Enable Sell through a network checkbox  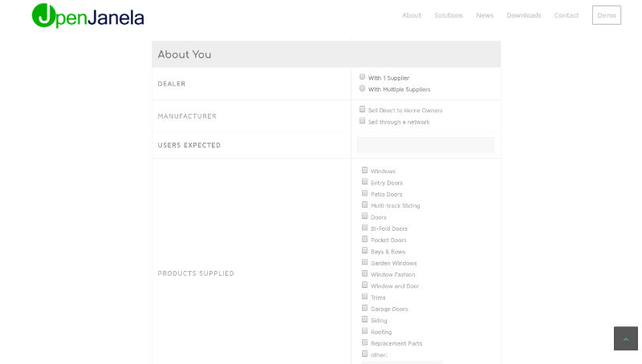362,121
